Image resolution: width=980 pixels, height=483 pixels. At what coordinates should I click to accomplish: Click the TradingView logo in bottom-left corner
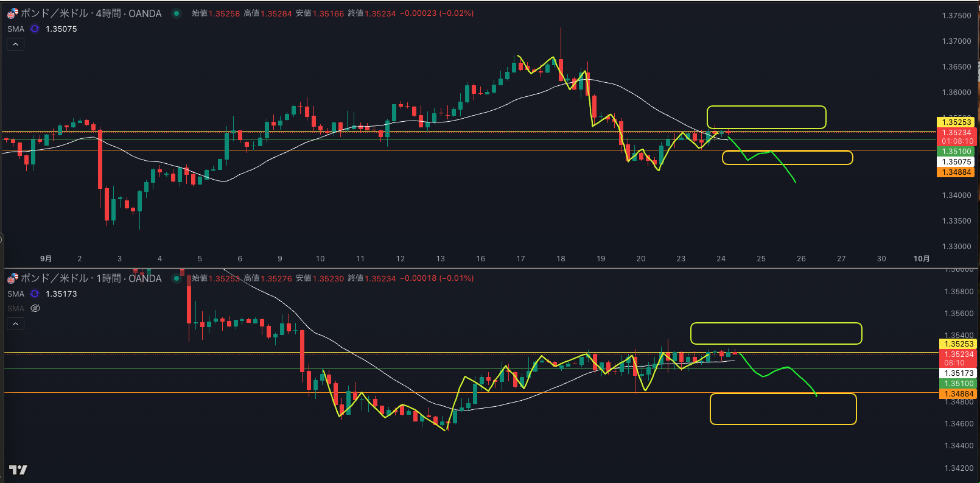click(18, 470)
